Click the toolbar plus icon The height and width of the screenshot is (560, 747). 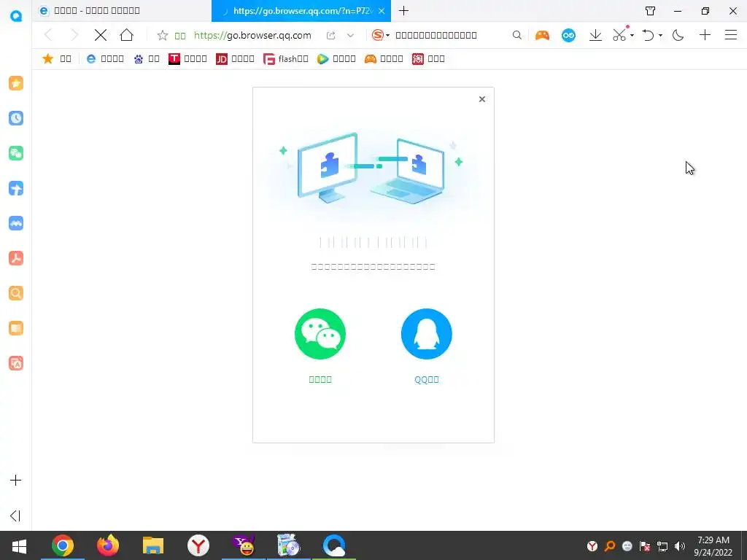pyautogui.click(x=705, y=35)
